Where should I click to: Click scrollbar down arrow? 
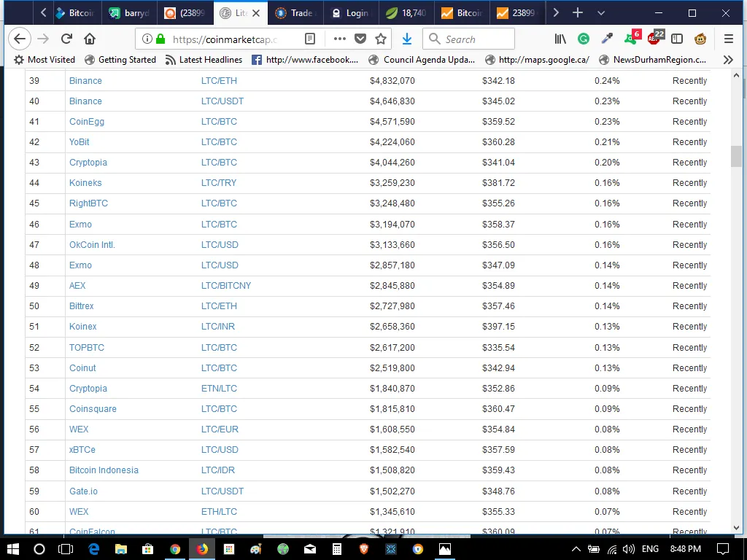click(736, 528)
